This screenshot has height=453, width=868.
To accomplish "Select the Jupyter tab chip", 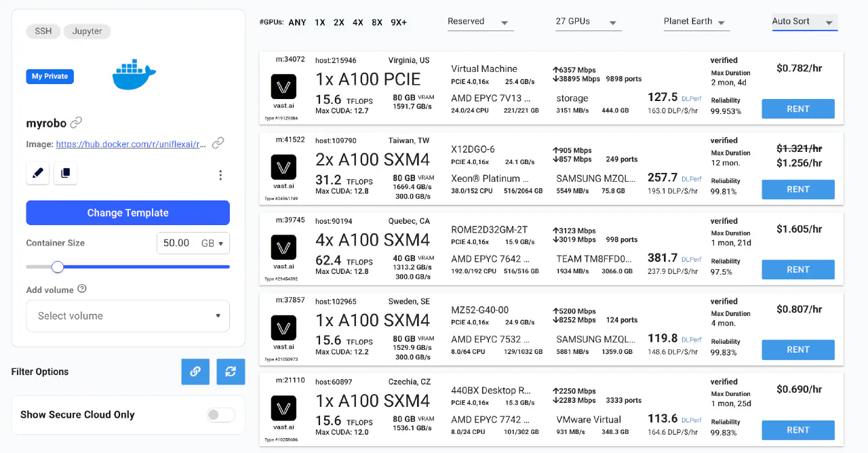I will coord(87,31).
